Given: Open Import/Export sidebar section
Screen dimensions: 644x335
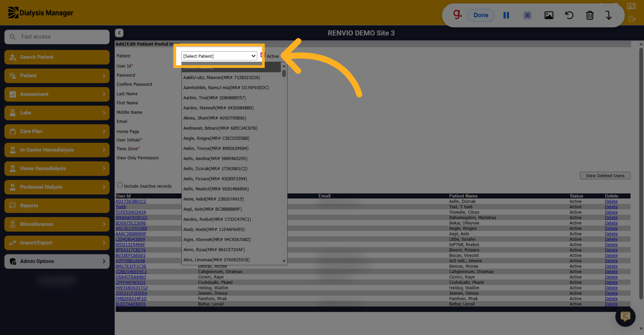Looking at the screenshot, I should pos(57,243).
